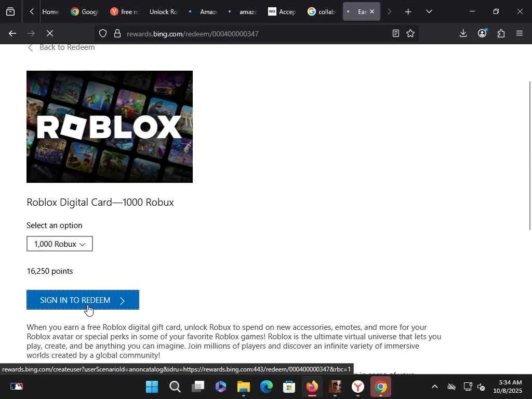This screenshot has height=399, width=532.
Task: Show hidden system tray icons
Action: coord(435,387)
